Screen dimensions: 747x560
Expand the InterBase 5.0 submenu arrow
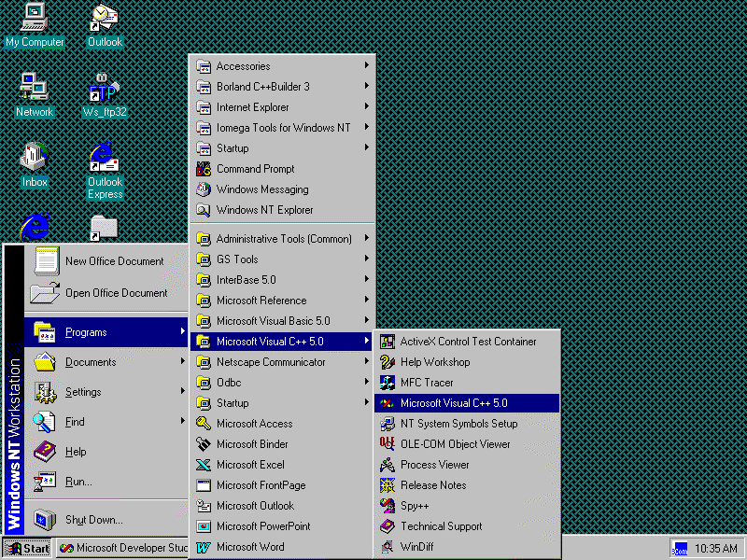366,278
